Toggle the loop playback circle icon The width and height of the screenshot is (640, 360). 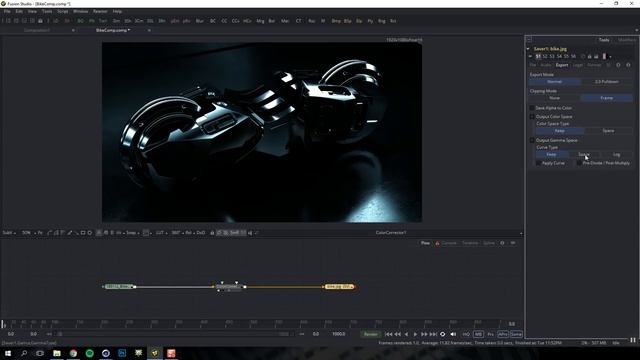click(x=442, y=334)
